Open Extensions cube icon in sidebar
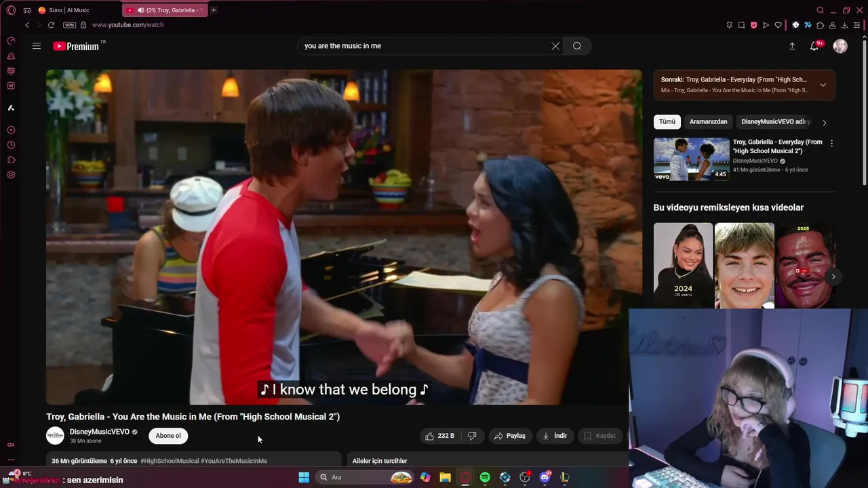 11,160
